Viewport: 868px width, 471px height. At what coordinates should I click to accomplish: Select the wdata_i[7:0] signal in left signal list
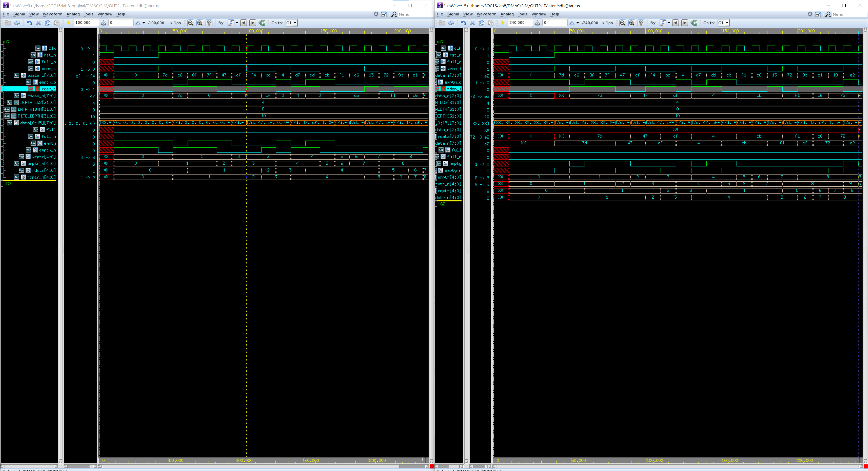pyautogui.click(x=41, y=76)
